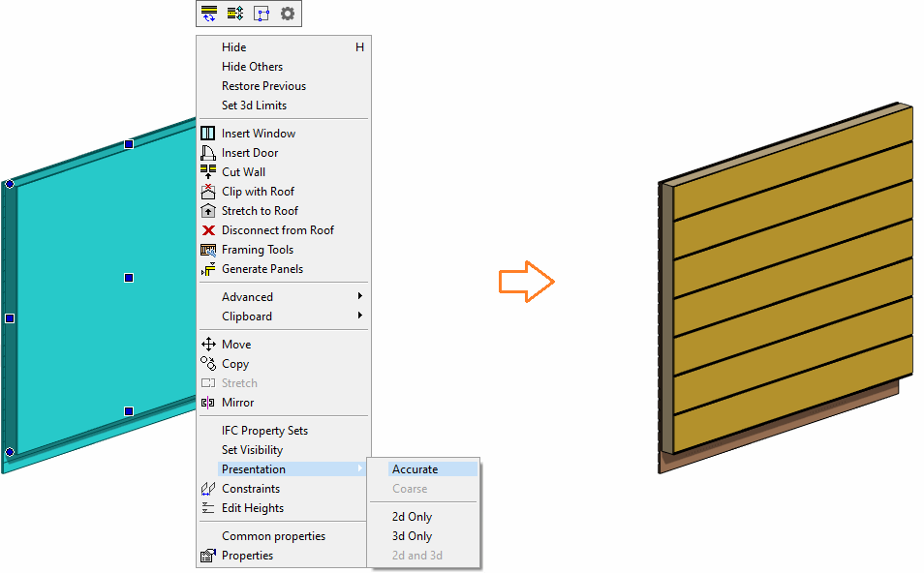Screen dimensions: 924x573
Task: Select Accurate presentation mode
Action: pos(415,469)
